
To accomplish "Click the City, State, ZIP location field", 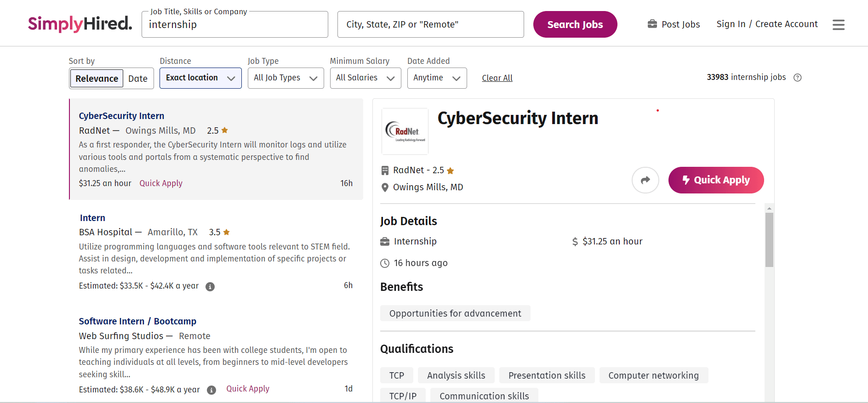I will pos(430,24).
